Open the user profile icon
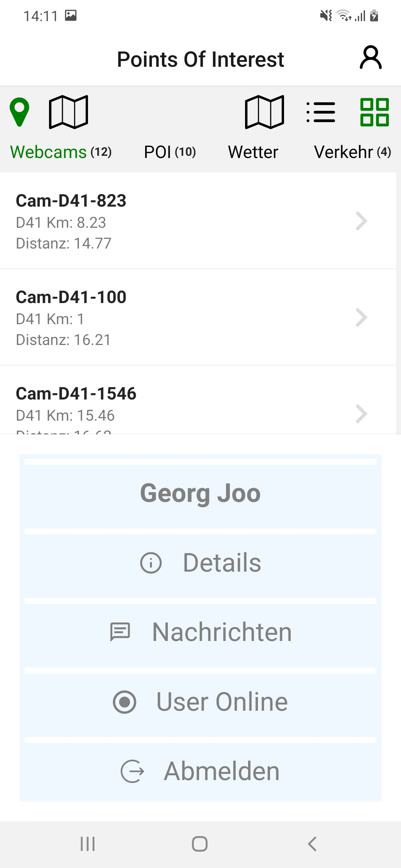The width and height of the screenshot is (401, 868). 371,57
